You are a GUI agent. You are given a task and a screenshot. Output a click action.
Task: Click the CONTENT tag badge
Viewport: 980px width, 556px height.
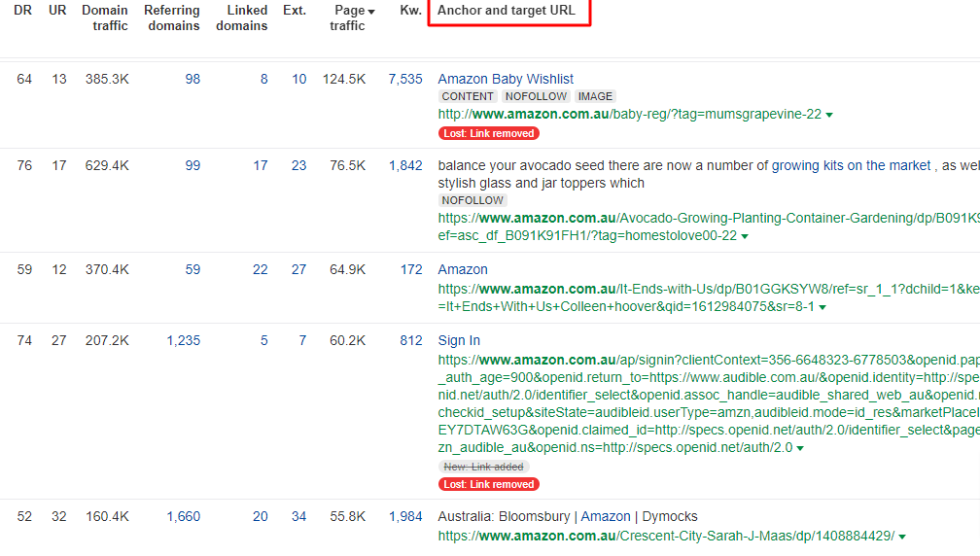point(468,97)
